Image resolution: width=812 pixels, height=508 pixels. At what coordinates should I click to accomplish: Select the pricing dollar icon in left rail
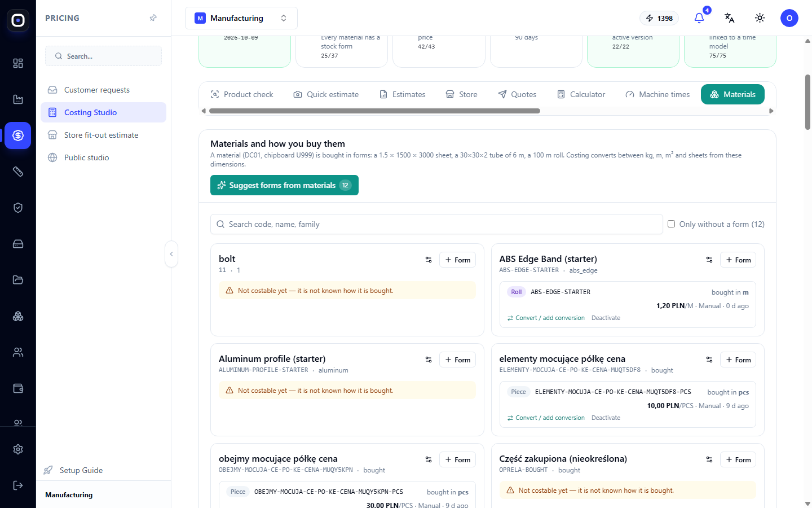pyautogui.click(x=18, y=135)
